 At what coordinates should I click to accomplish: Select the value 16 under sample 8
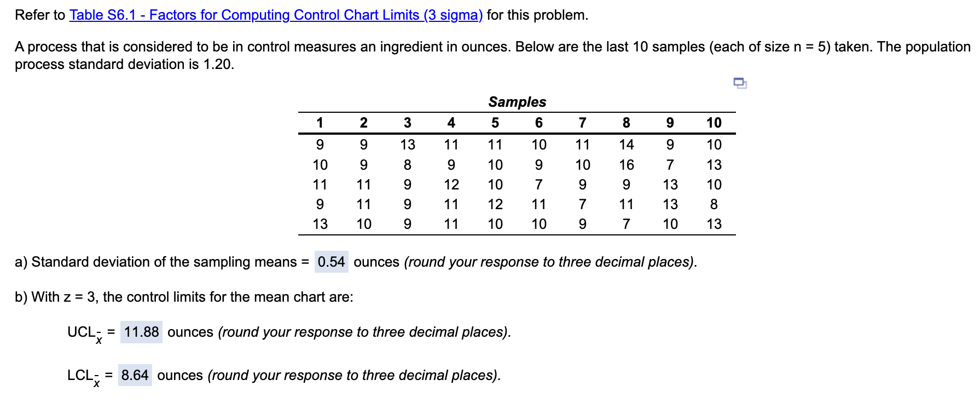point(627,164)
